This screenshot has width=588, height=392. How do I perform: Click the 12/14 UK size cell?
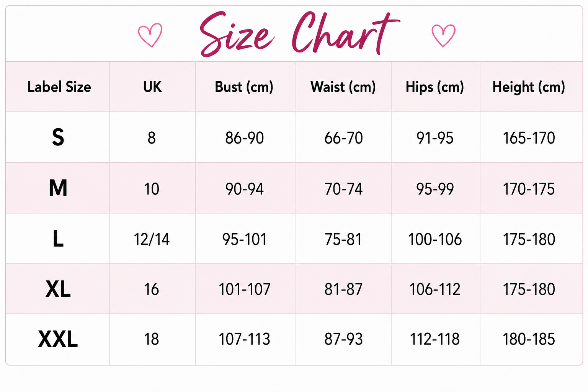(152, 238)
